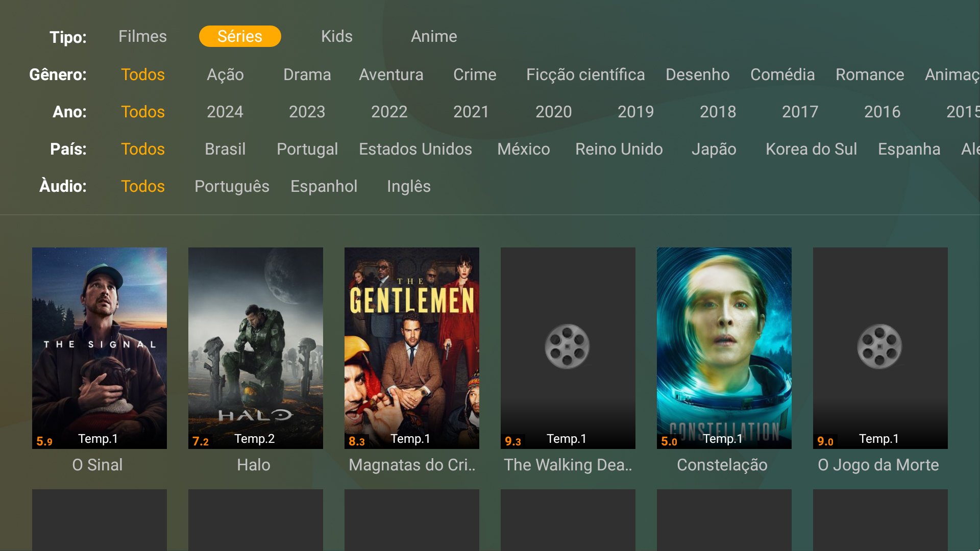Viewport: 980px width, 551px height.
Task: Select Todos in the Ano row
Action: (x=143, y=112)
